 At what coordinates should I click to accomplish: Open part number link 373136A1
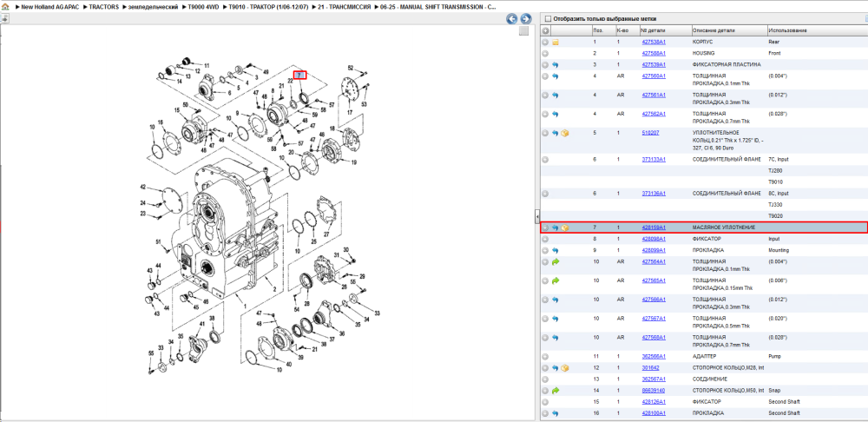(654, 194)
